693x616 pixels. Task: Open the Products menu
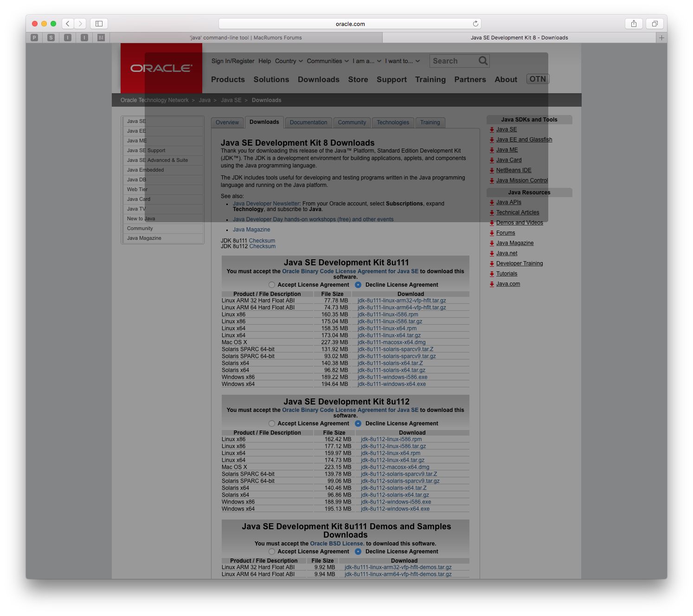[228, 79]
